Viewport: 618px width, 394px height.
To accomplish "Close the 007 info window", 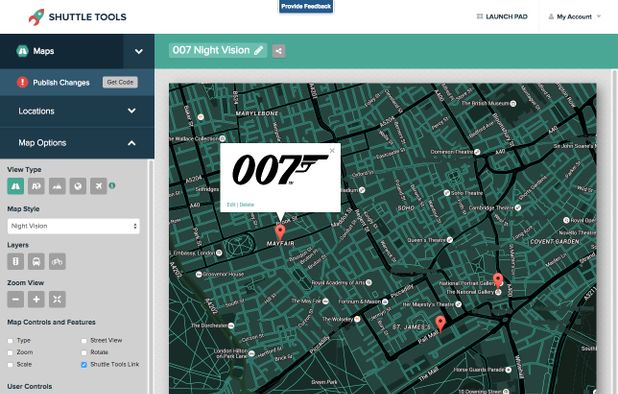I will pos(332,151).
